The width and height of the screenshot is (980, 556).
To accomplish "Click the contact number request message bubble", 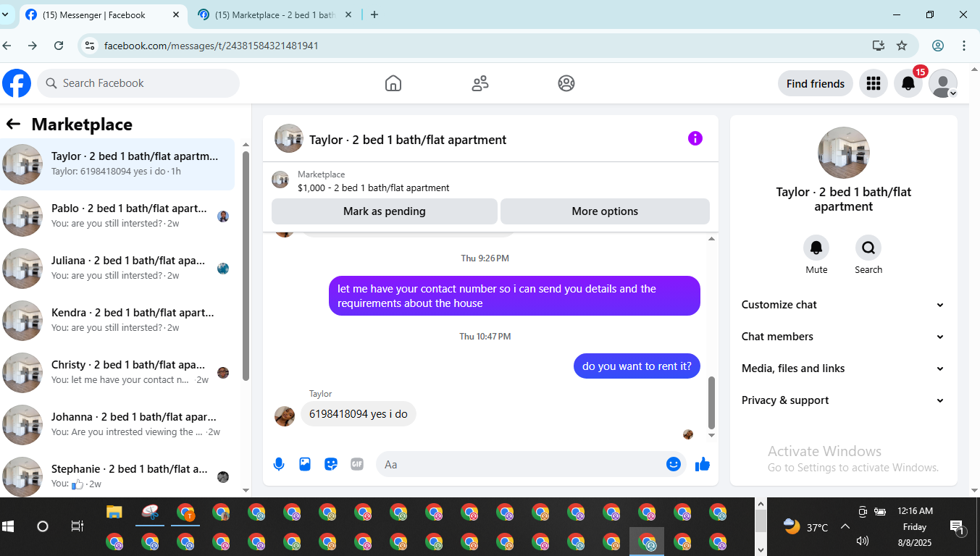I will (x=514, y=295).
